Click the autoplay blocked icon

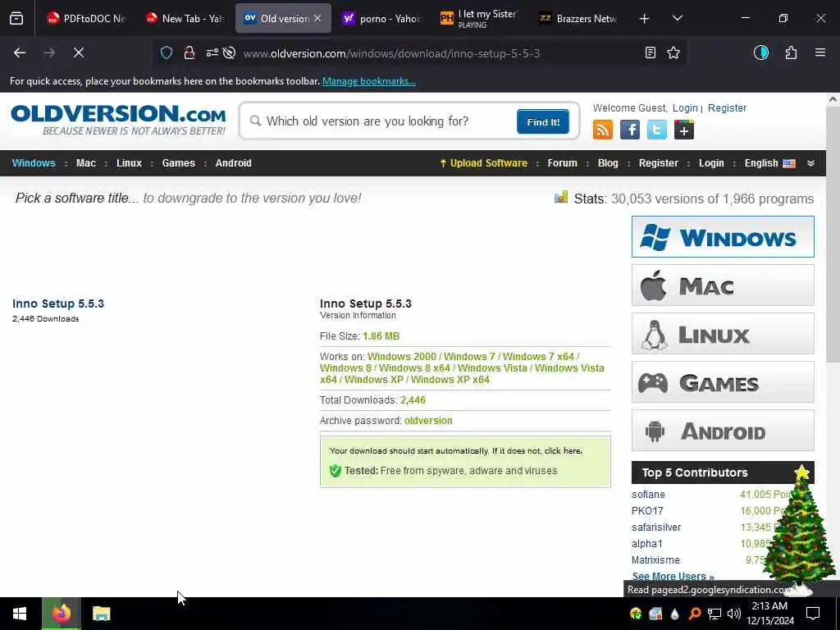pos(230,52)
